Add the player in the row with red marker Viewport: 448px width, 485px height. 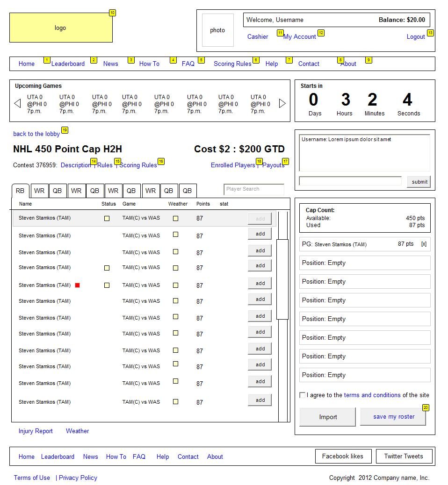260,283
